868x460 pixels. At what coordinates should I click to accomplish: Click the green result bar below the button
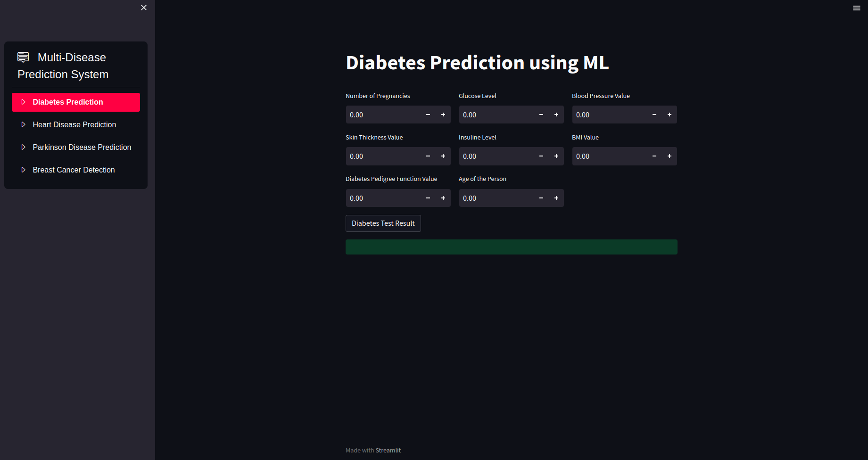[511, 246]
